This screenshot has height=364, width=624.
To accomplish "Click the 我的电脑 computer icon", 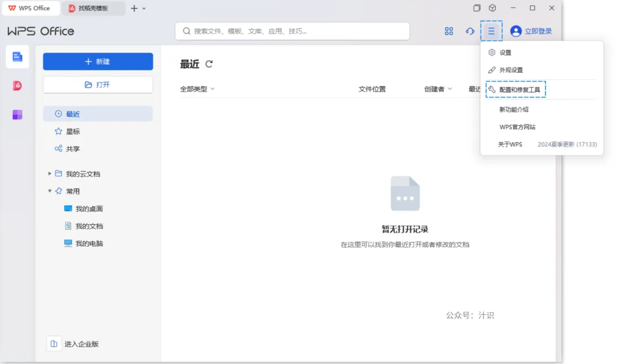I will (68, 243).
